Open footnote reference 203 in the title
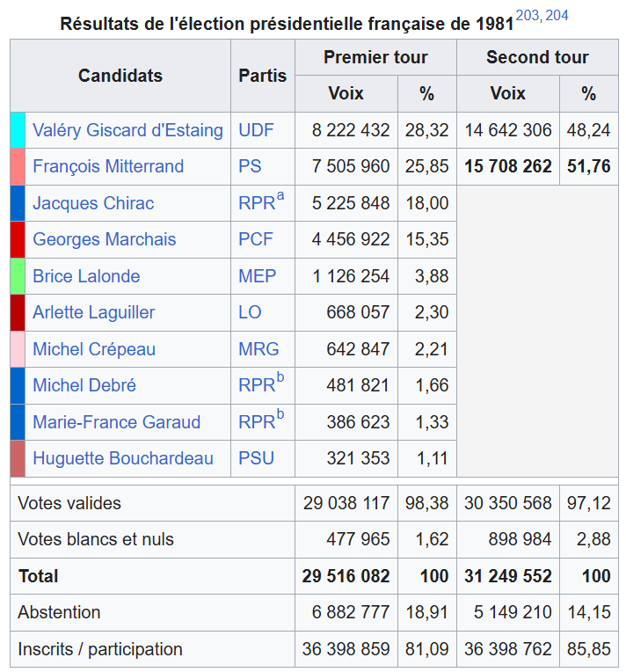This screenshot has width=626, height=672. (x=527, y=16)
